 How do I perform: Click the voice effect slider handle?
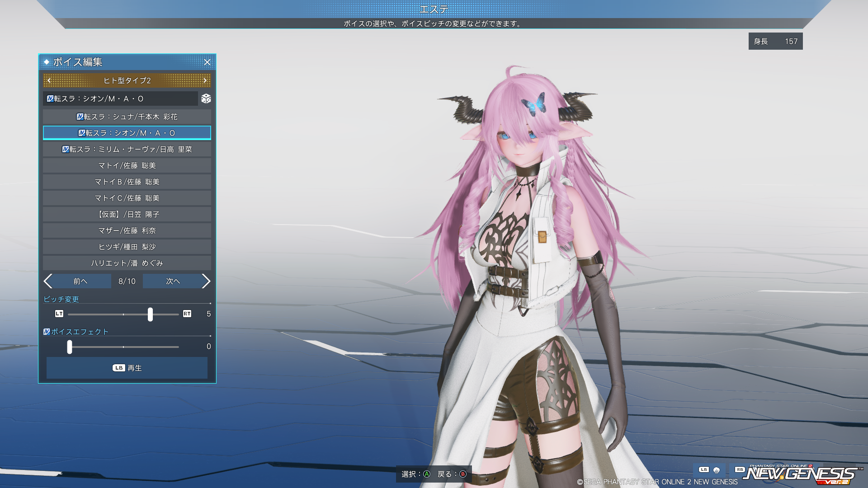[70, 347]
